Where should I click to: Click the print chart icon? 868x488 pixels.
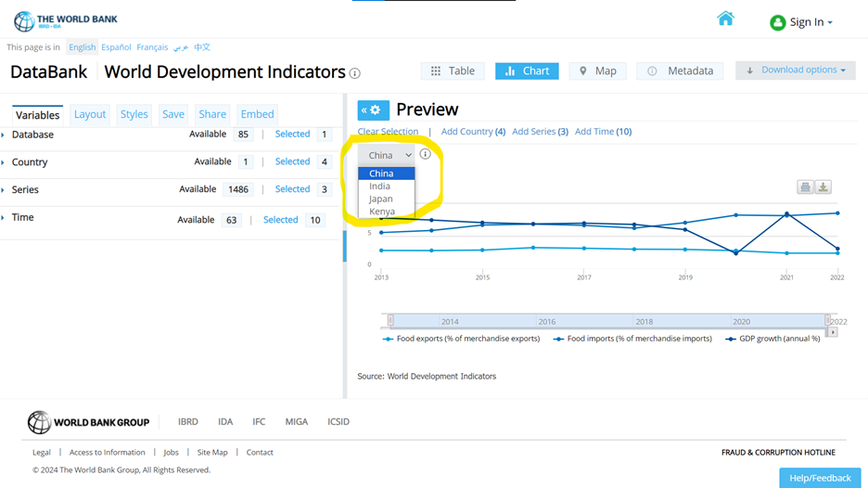pyautogui.click(x=805, y=186)
